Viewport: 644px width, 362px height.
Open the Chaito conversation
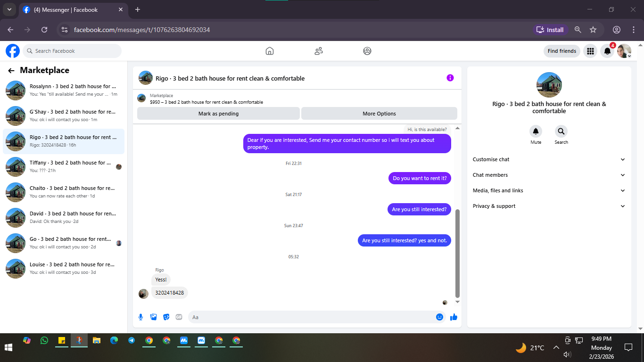[64, 192]
